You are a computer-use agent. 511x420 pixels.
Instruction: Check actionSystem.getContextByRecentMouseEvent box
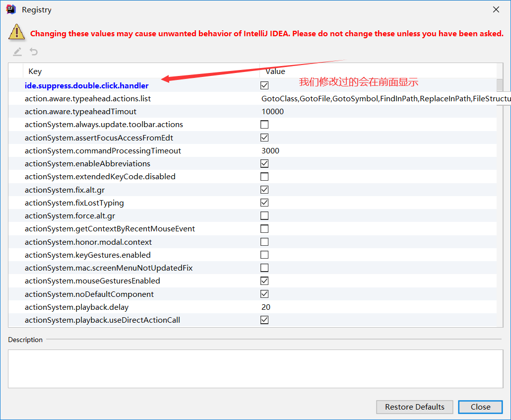pos(264,229)
